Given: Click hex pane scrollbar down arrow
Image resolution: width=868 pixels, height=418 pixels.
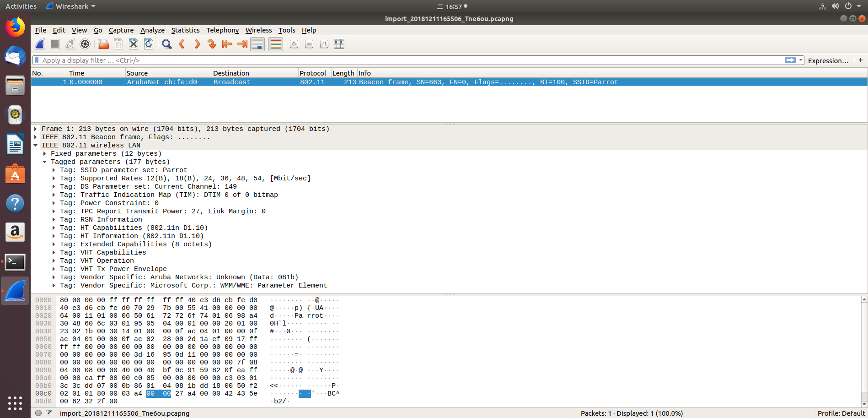Looking at the screenshot, I should [x=864, y=404].
